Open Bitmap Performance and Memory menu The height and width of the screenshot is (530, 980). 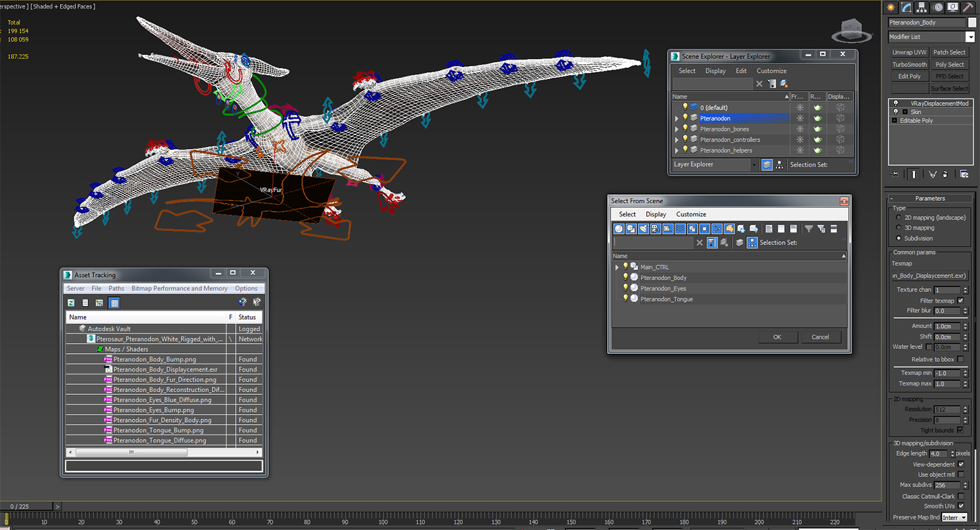[x=179, y=288]
